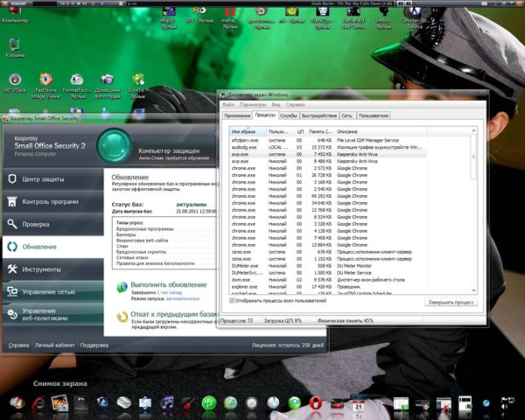Open Поддержка link in Kaspersky footer
This screenshot has height=420, width=525.
(x=94, y=345)
